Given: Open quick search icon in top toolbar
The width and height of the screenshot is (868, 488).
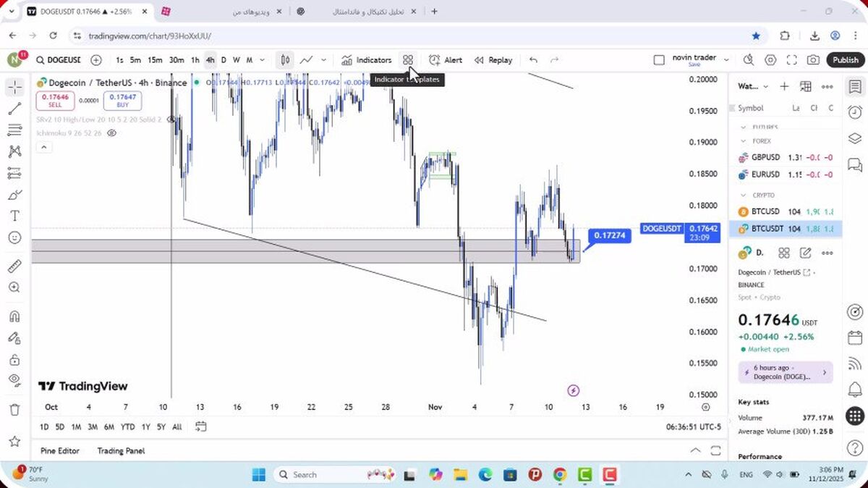Looking at the screenshot, I should click(x=749, y=60).
